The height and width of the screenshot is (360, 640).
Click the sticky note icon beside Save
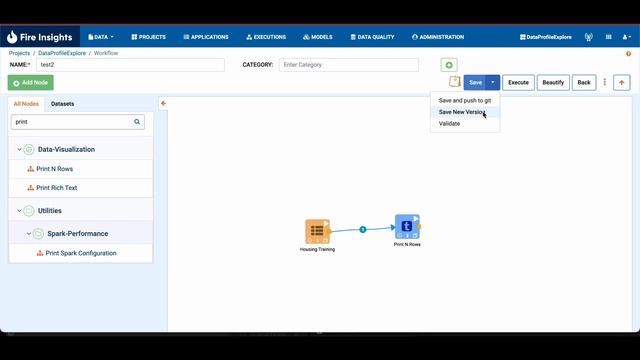click(454, 82)
